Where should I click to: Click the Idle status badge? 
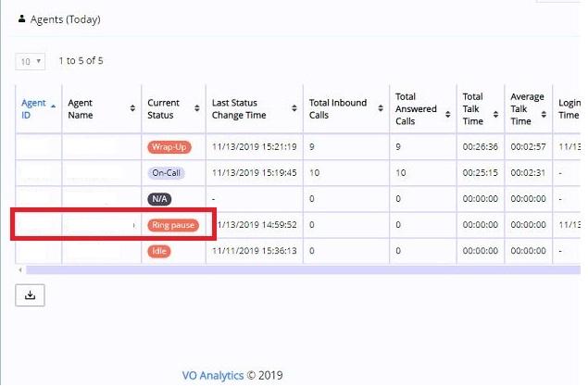click(159, 251)
